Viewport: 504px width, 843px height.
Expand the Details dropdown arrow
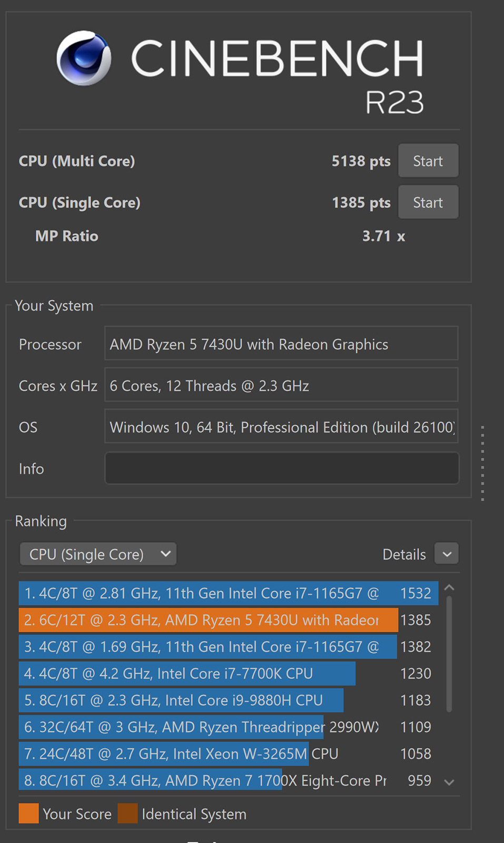[447, 554]
